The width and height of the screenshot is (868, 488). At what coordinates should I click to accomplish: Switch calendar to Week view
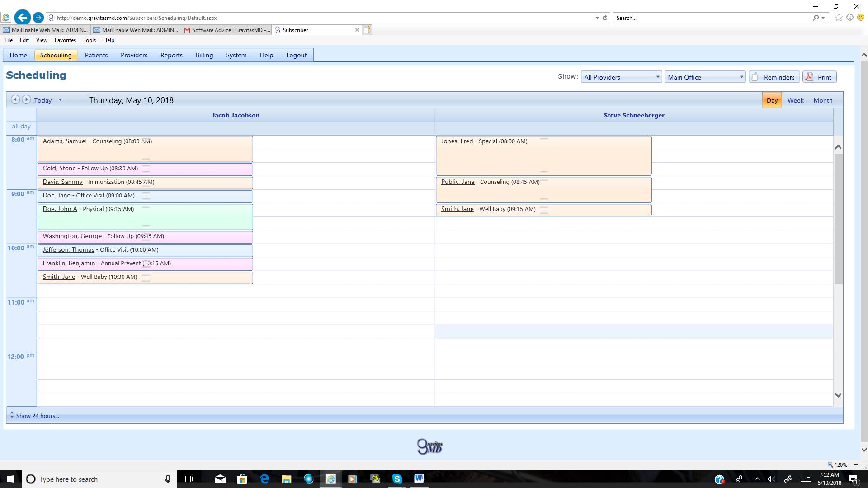pos(795,100)
